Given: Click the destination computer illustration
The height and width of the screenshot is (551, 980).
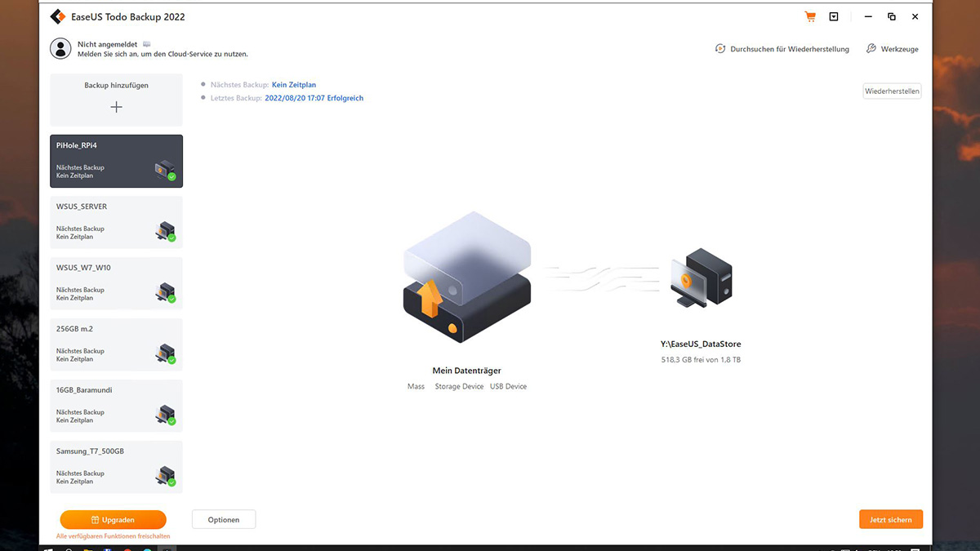Looking at the screenshot, I should (702, 278).
